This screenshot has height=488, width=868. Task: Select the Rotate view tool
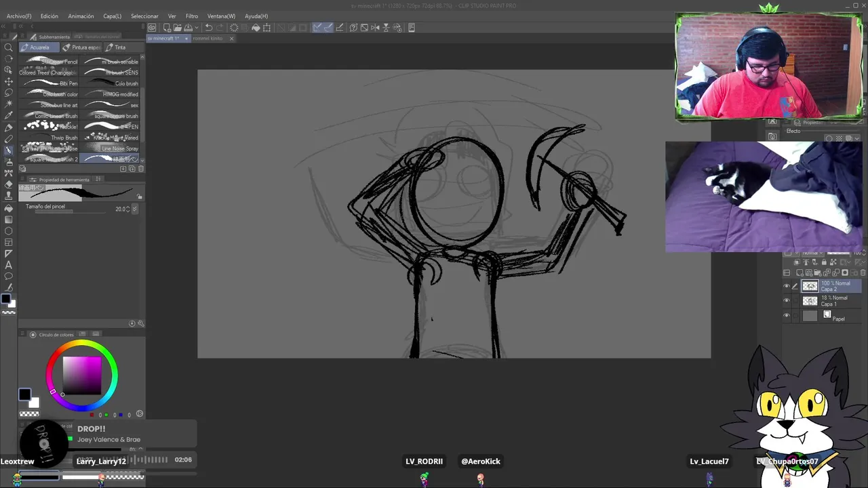(9, 59)
